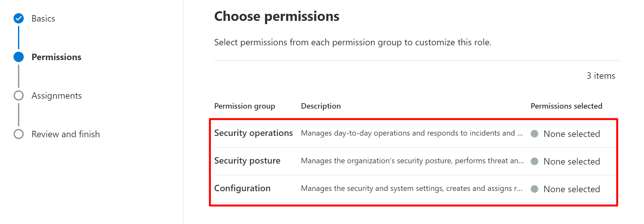Viewport: 644px width, 224px height.
Task: Click Security operations gray status dot
Action: point(534,134)
